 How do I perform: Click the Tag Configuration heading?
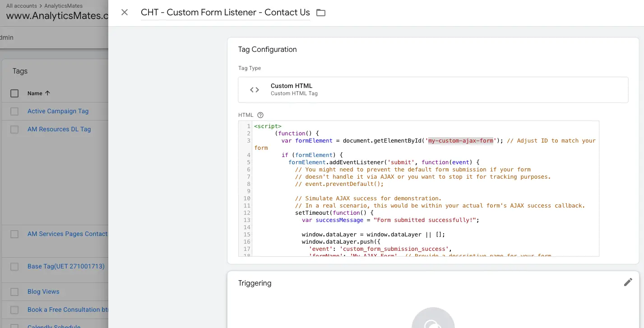(267, 49)
